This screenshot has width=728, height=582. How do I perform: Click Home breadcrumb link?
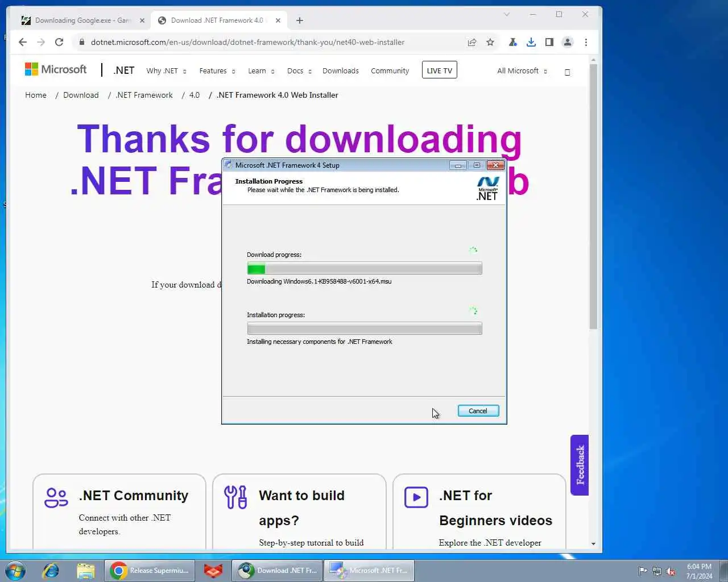click(36, 95)
